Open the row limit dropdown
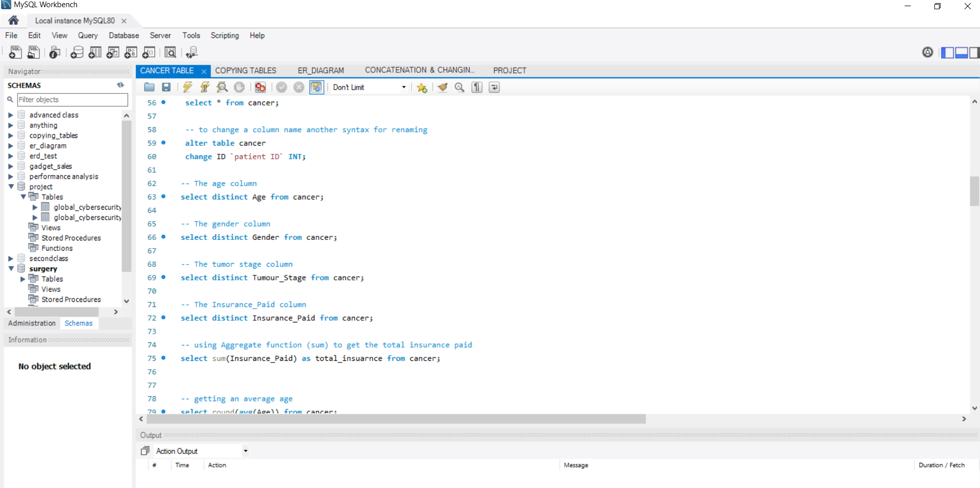This screenshot has width=980, height=488. click(404, 87)
